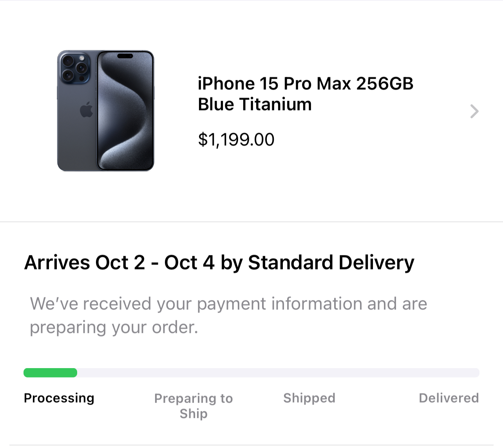503x448 pixels.
Task: Tap the "preparing your order" text line
Action: pos(114,327)
